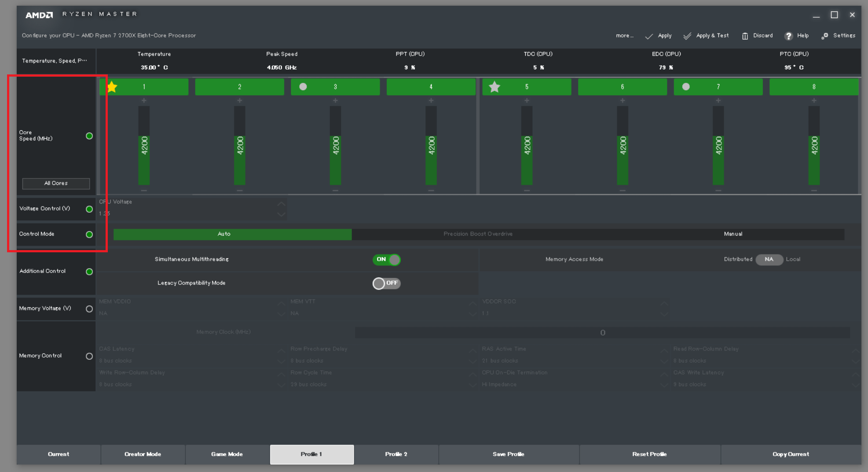
Task: Click the grey dot on core 3
Action: [x=303, y=87]
